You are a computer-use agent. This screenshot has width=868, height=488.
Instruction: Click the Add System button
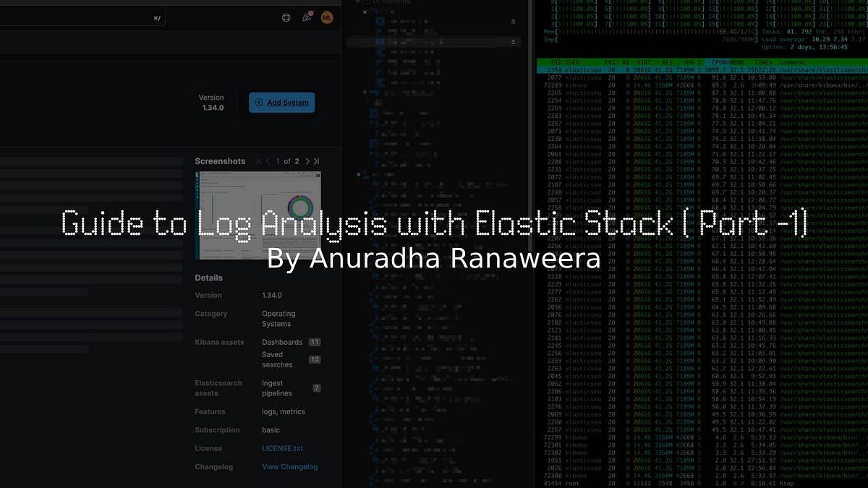(x=281, y=103)
